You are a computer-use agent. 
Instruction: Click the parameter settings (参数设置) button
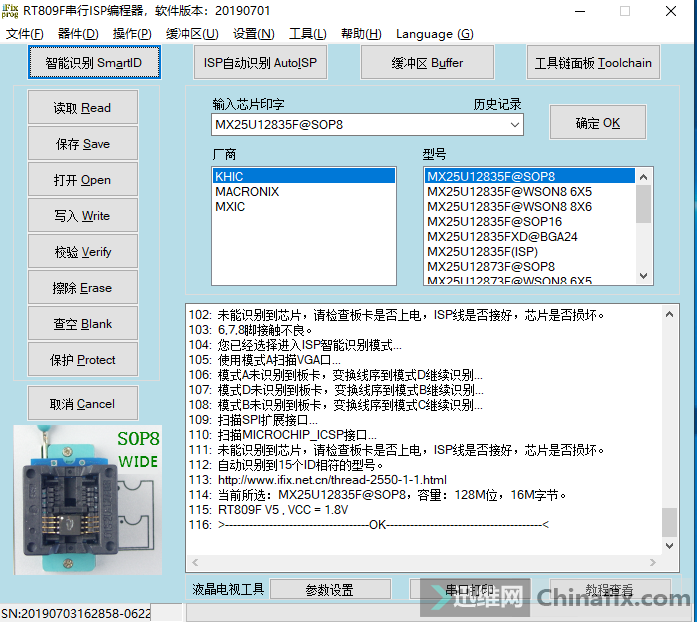click(330, 590)
